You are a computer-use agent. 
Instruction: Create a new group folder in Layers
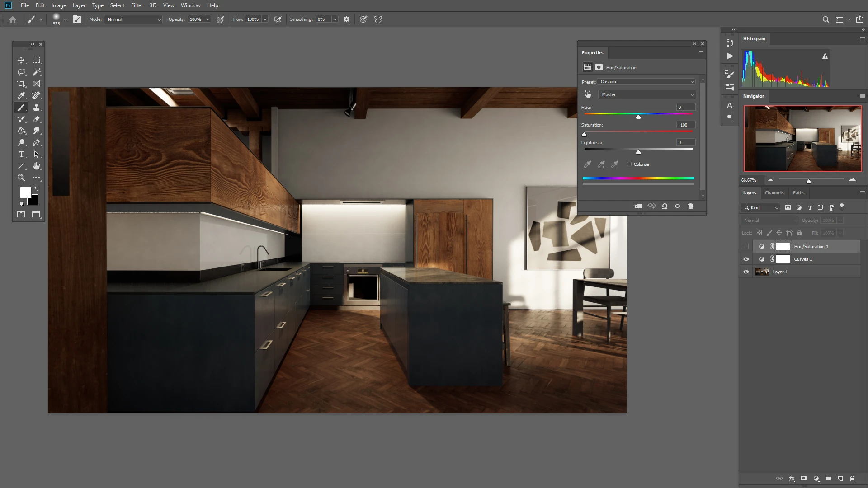tap(828, 478)
